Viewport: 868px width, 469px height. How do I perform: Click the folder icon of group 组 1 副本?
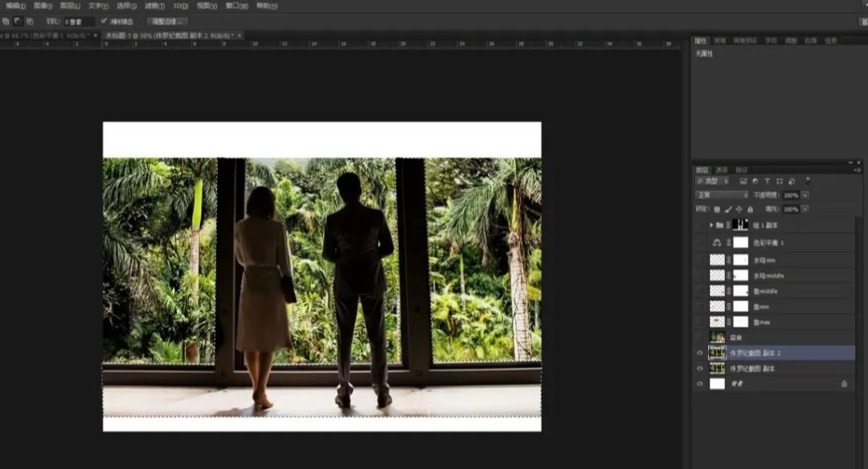click(x=719, y=226)
